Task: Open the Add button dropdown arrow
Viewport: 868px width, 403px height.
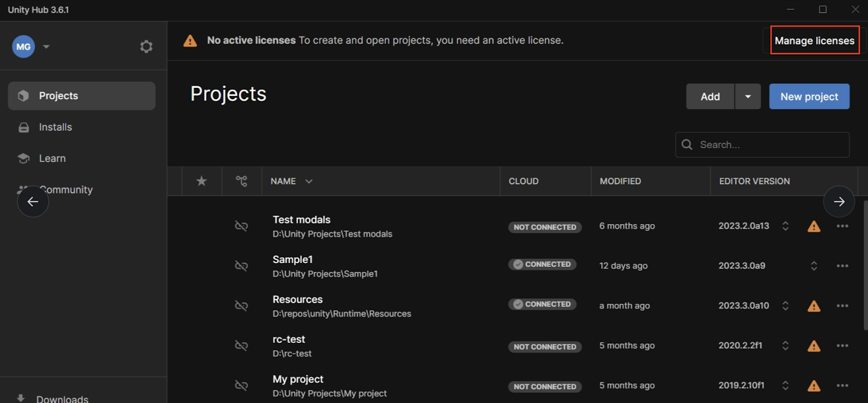Action: tap(748, 97)
